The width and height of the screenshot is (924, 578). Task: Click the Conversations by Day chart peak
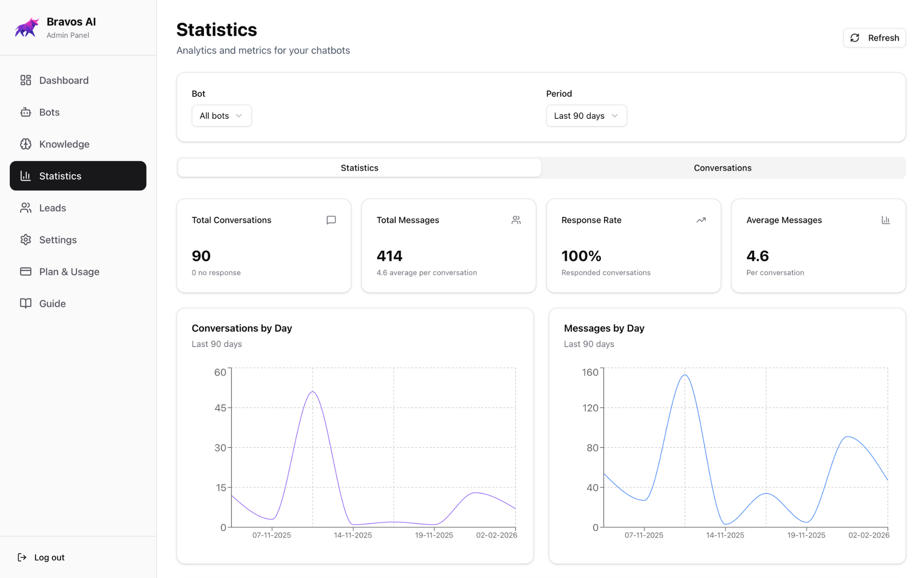313,392
